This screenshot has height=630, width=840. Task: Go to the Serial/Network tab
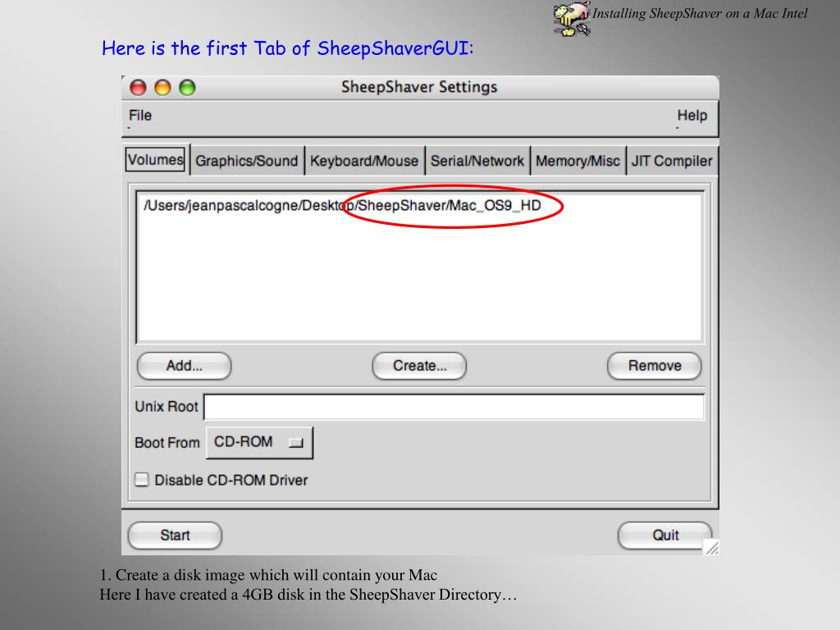coord(477,161)
